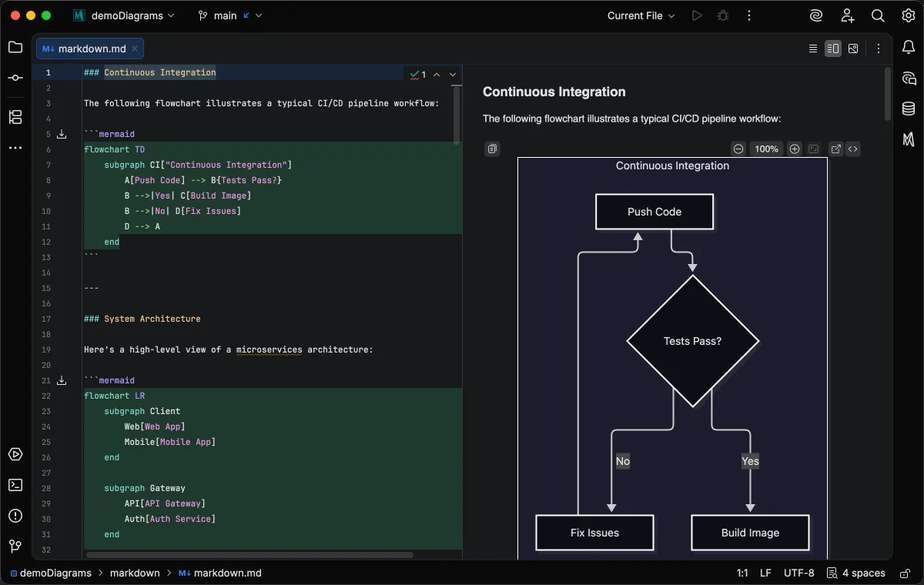Screen dimensions: 924x585
Task: Go to previous highlighted problem arrow
Action: click(x=437, y=75)
